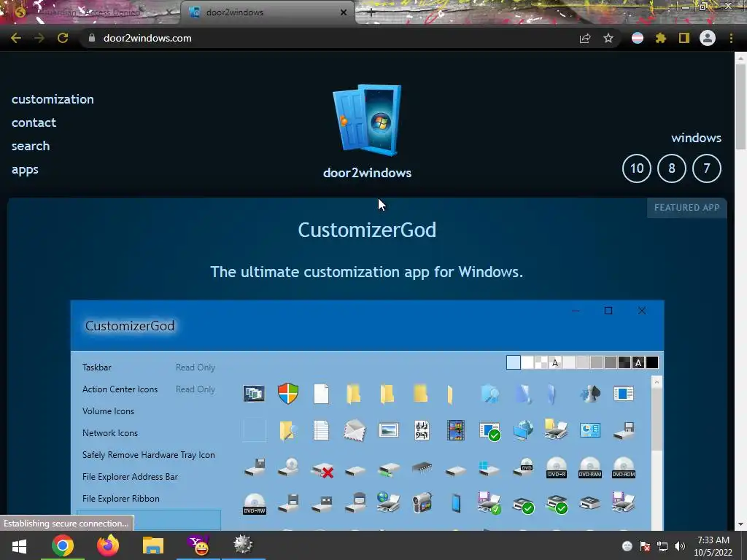Open the contact link
This screenshot has height=560, width=747.
pyautogui.click(x=34, y=122)
